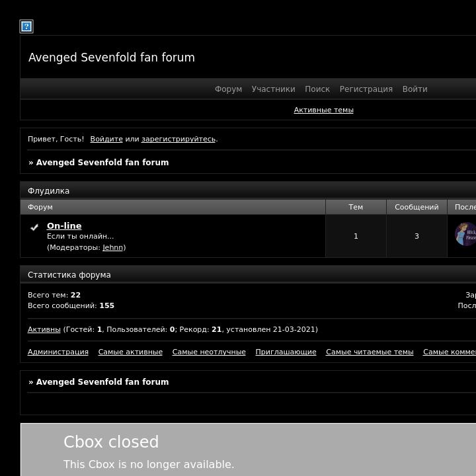The width and height of the screenshot is (476, 476).
Task: Open the avatar thumbnail in the On-line row
Action: pos(465,234)
